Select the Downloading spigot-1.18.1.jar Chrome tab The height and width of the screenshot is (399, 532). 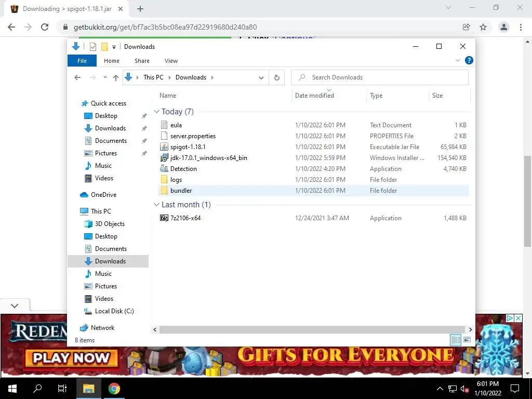tap(66, 9)
